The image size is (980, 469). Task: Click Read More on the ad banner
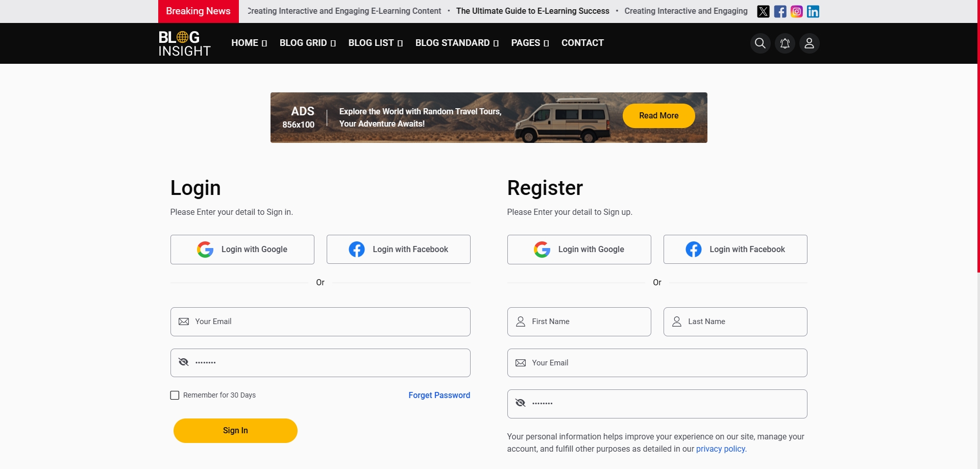point(658,116)
